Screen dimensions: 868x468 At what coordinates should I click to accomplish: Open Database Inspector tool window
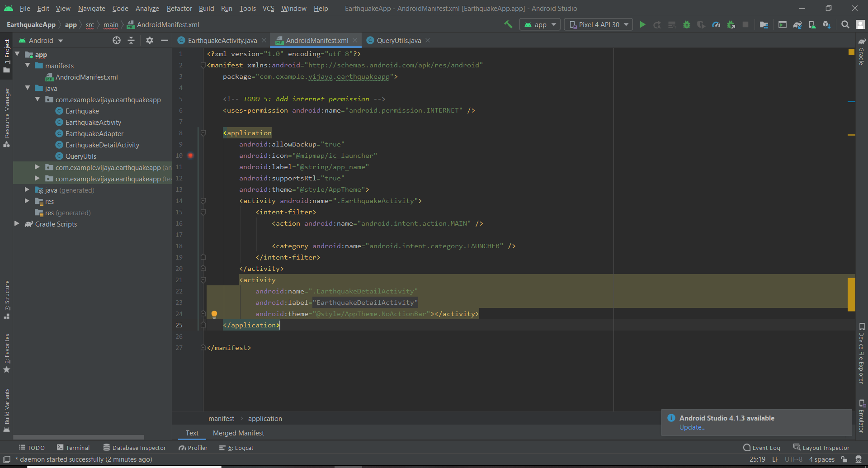(x=134, y=448)
